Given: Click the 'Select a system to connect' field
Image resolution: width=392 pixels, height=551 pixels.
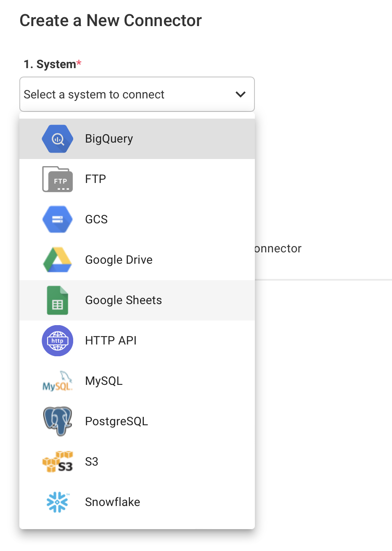Looking at the screenshot, I should click(137, 94).
